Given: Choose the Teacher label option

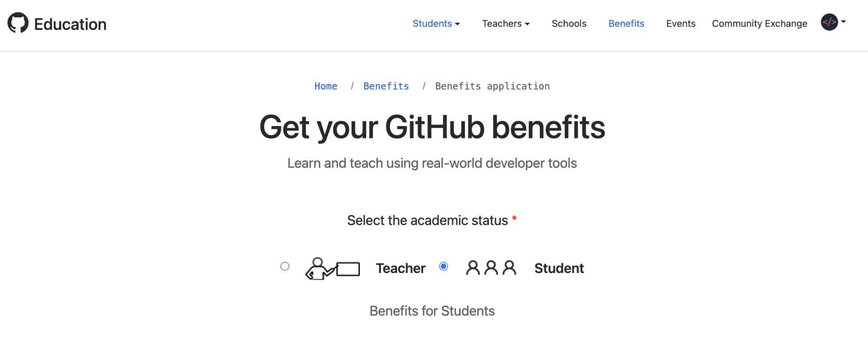Looking at the screenshot, I should [x=400, y=268].
